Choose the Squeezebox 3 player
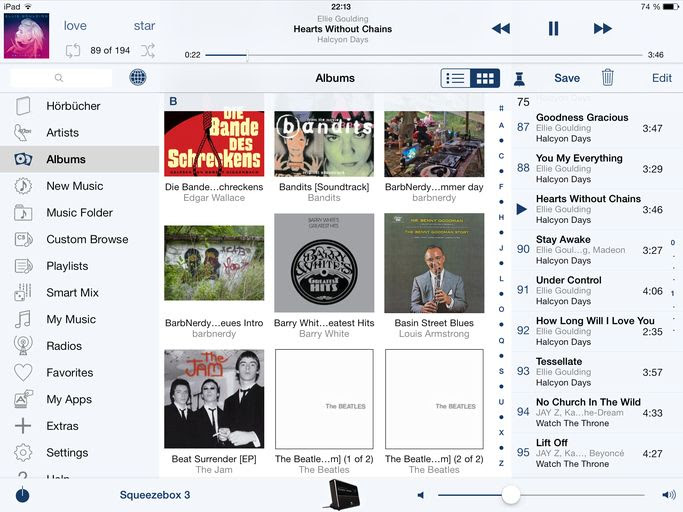The width and height of the screenshot is (683, 512). coord(155,495)
